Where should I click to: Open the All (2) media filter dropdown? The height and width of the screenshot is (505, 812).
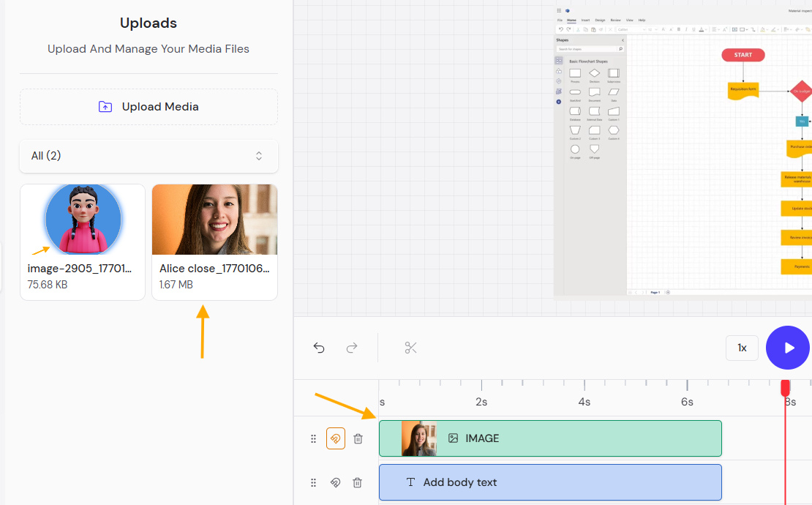(149, 156)
